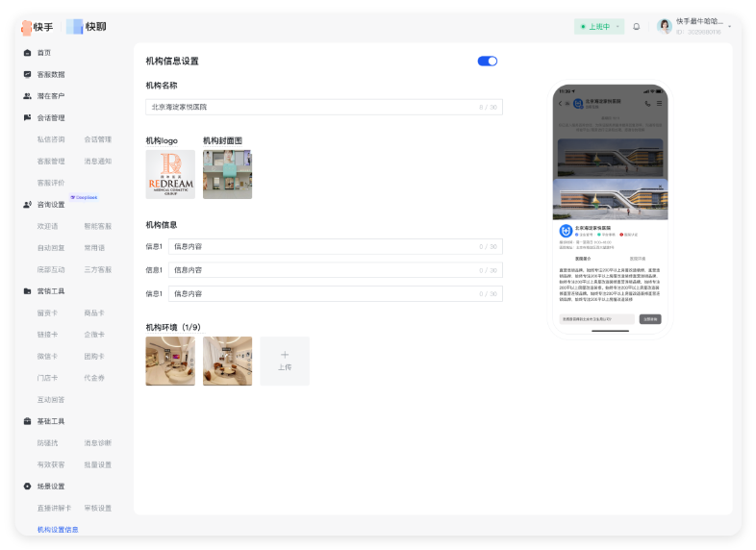This screenshot has width=756, height=550.
Task: Open 有效获客 in sidebar
Action: coord(51,464)
